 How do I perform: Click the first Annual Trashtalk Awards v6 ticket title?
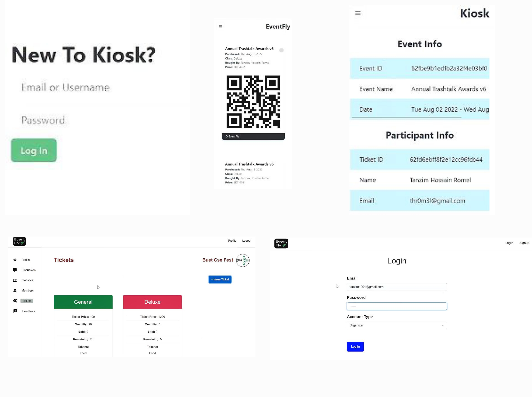249,49
